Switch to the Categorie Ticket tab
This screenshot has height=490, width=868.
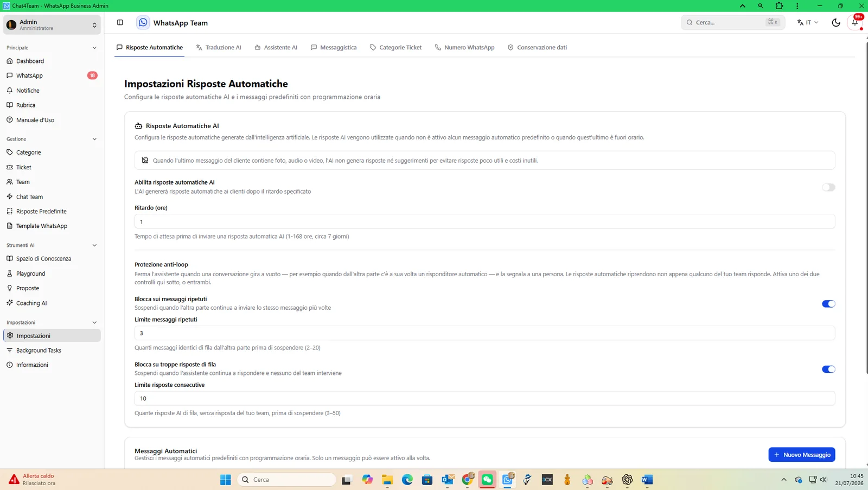tap(395, 48)
